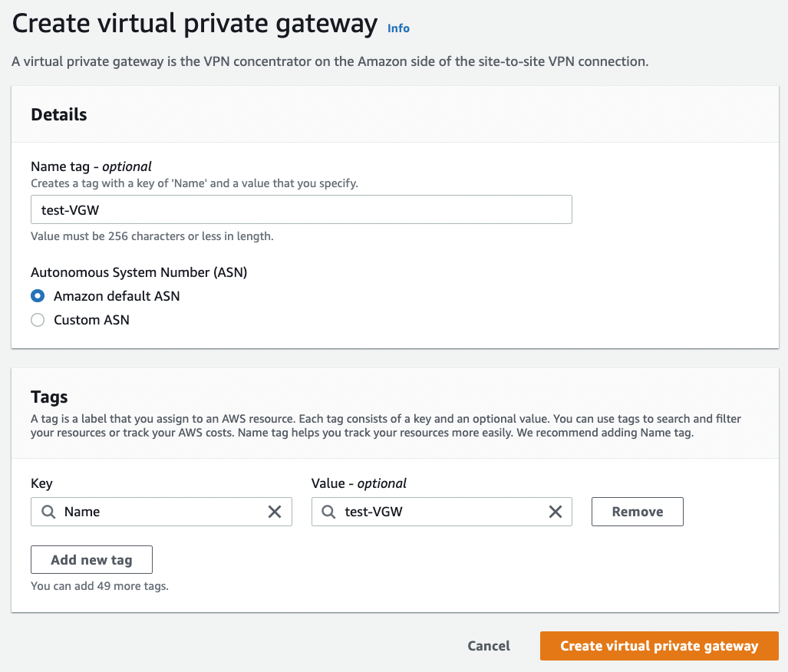The width and height of the screenshot is (788, 672).
Task: Click the search magnifier in Key field
Action: pos(48,512)
